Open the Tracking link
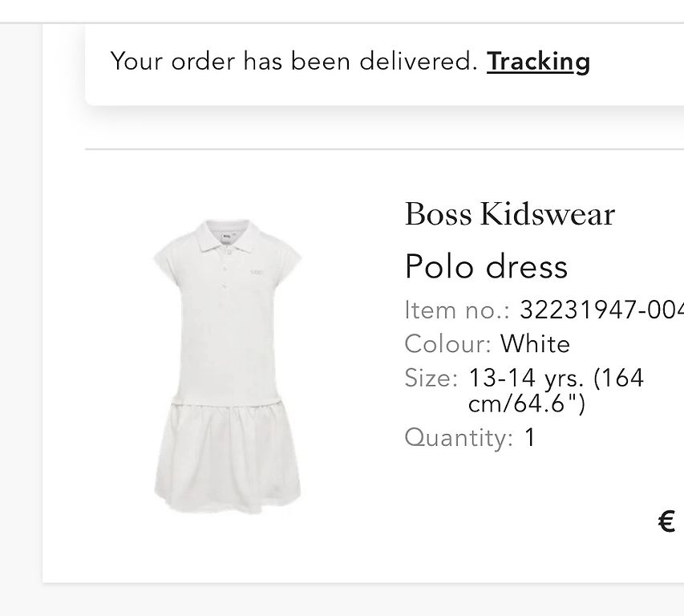Screen dimensions: 684x616 [538, 62]
